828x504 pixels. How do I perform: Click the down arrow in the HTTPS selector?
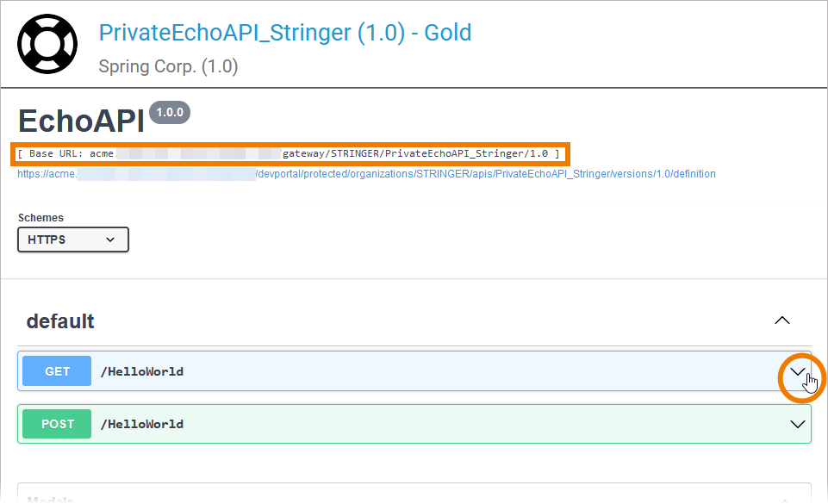110,240
